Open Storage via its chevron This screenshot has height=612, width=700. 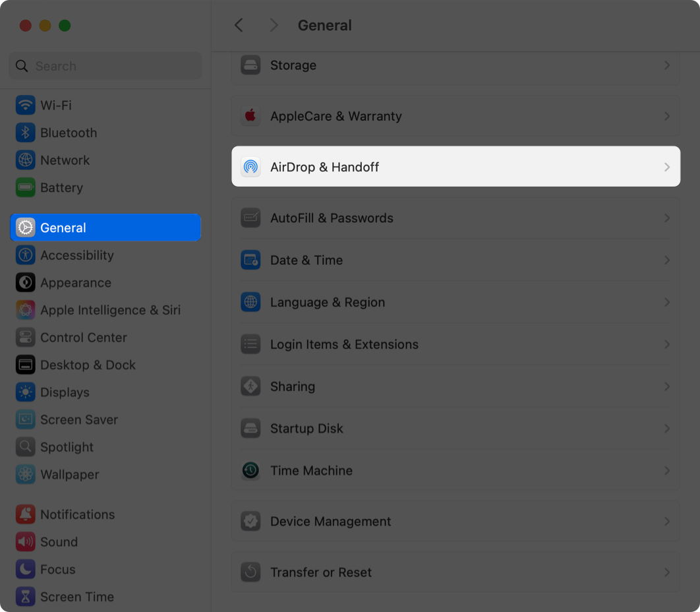point(667,65)
